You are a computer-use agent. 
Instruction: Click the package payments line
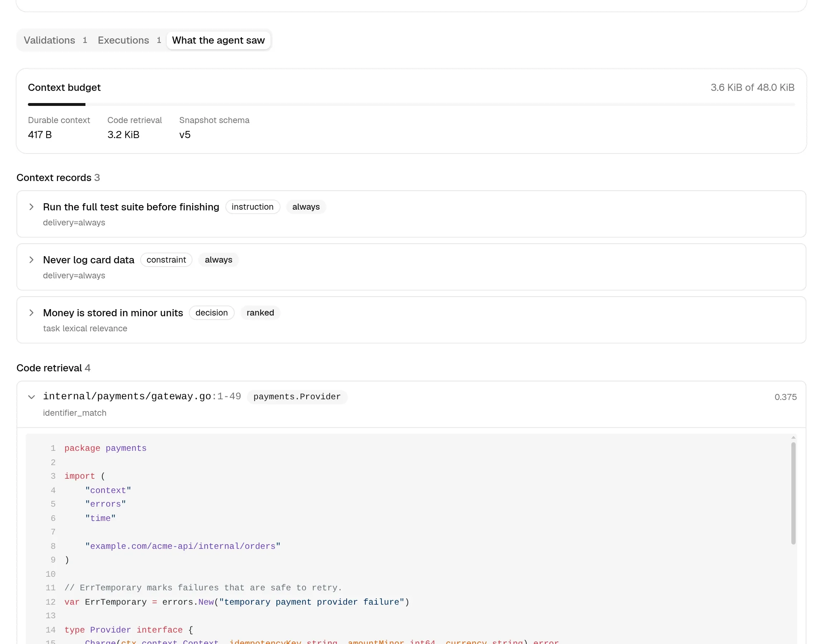coord(105,448)
